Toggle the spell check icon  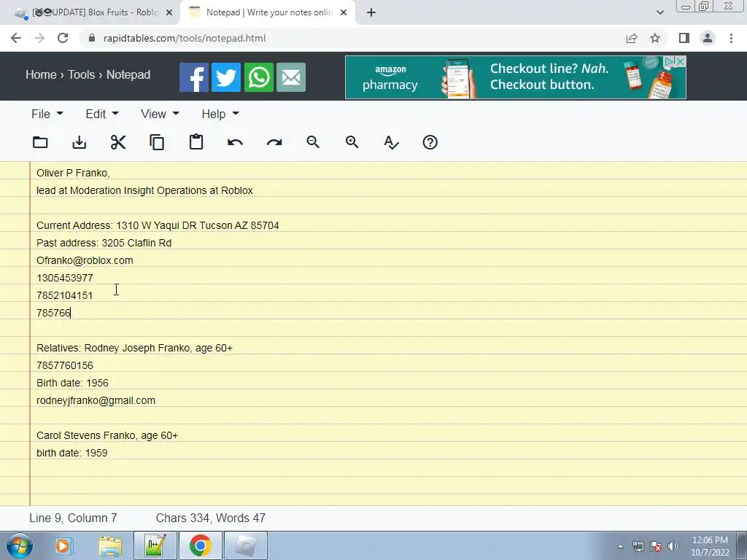(x=391, y=142)
